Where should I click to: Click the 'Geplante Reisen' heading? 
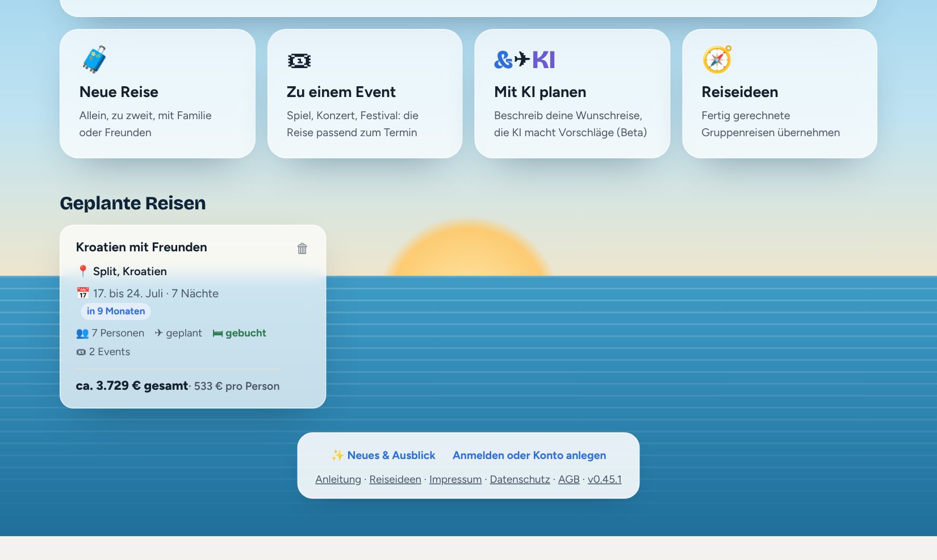[x=133, y=203]
